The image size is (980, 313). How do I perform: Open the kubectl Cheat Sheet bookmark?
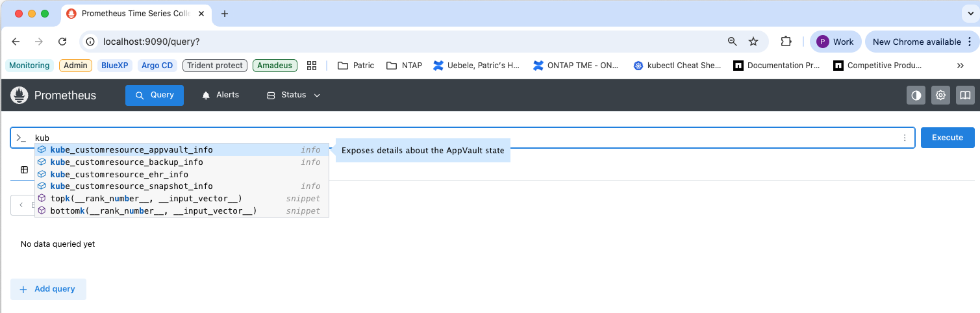[x=677, y=66]
